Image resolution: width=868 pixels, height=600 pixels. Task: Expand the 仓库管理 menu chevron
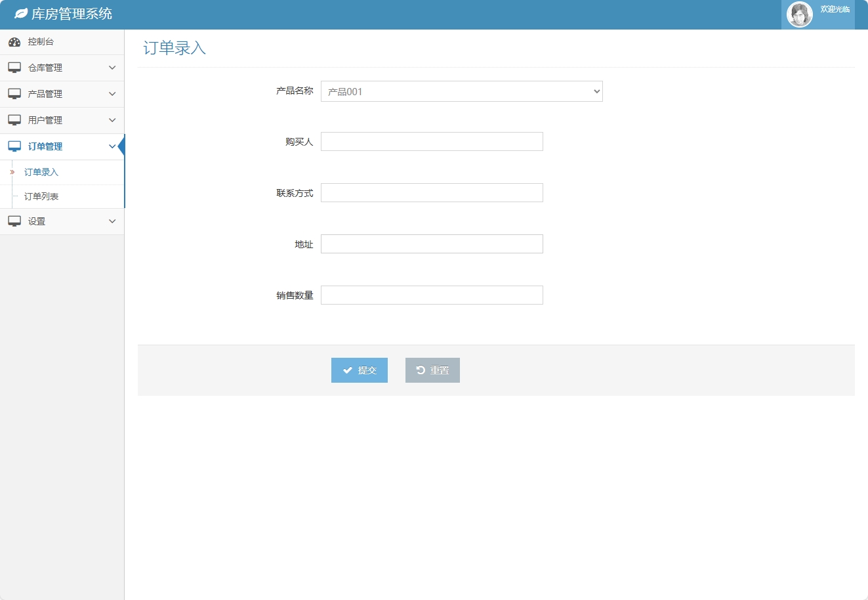(x=112, y=67)
